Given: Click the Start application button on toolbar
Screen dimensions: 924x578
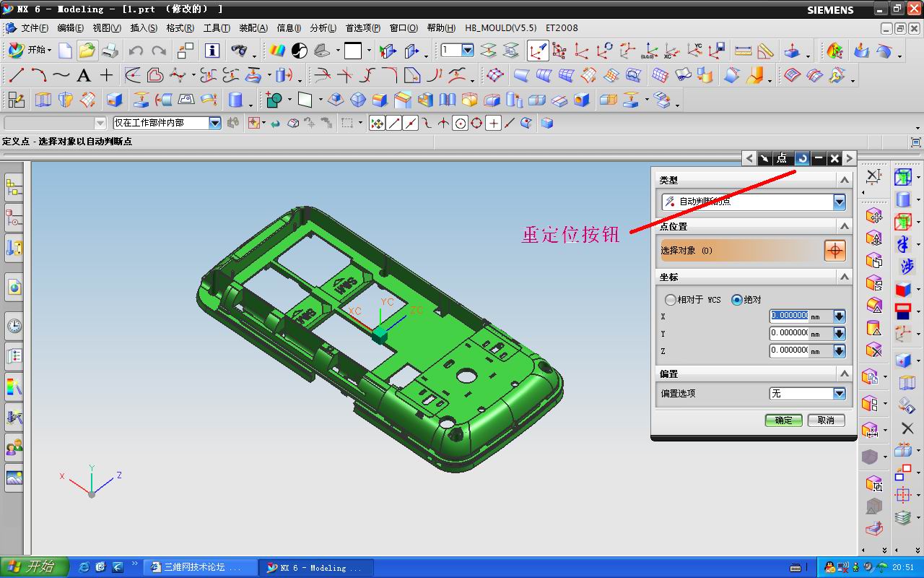Looking at the screenshot, I should click(30, 51).
